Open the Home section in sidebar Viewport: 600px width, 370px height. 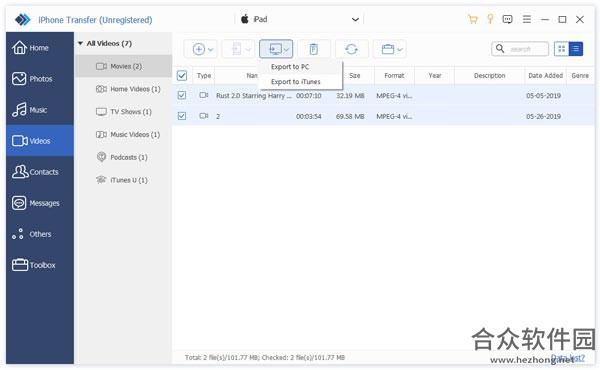point(39,48)
